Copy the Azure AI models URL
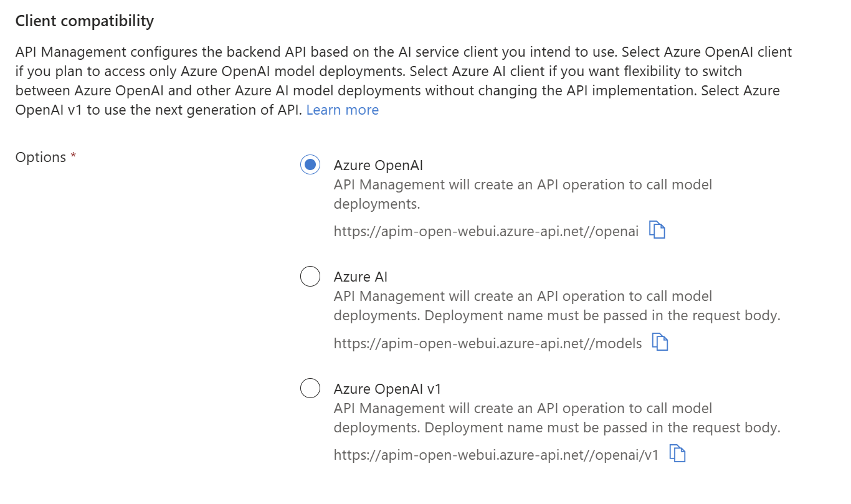Screen dimensions: 851x504 (660, 342)
